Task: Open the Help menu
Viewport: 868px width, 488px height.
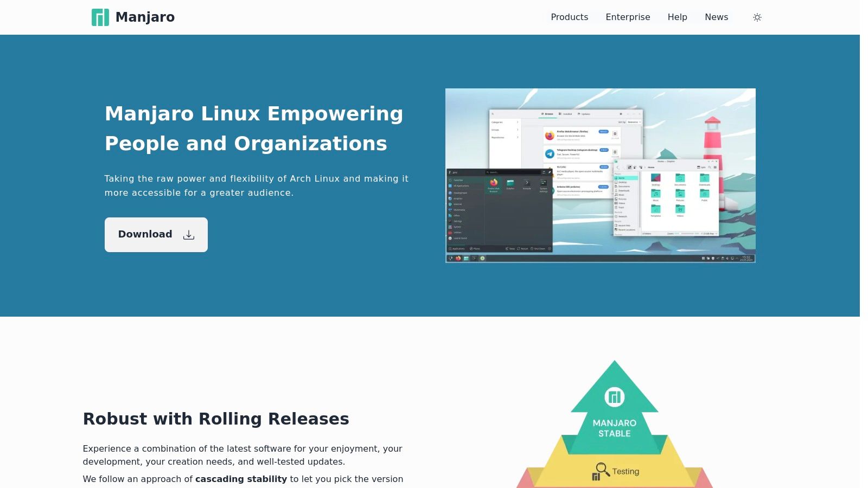Action: (677, 17)
